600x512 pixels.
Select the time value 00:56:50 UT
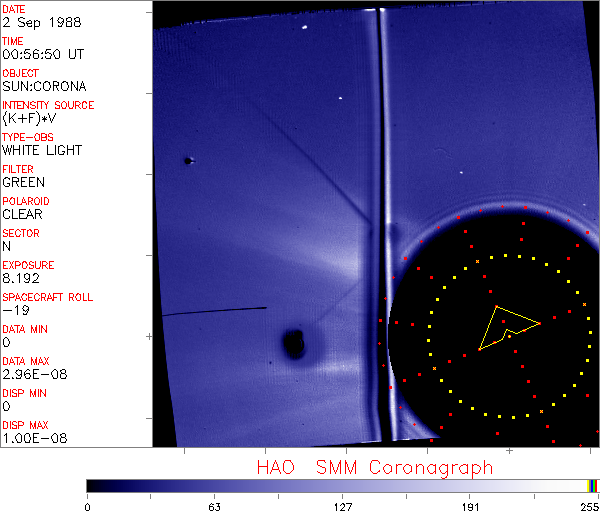42,55
